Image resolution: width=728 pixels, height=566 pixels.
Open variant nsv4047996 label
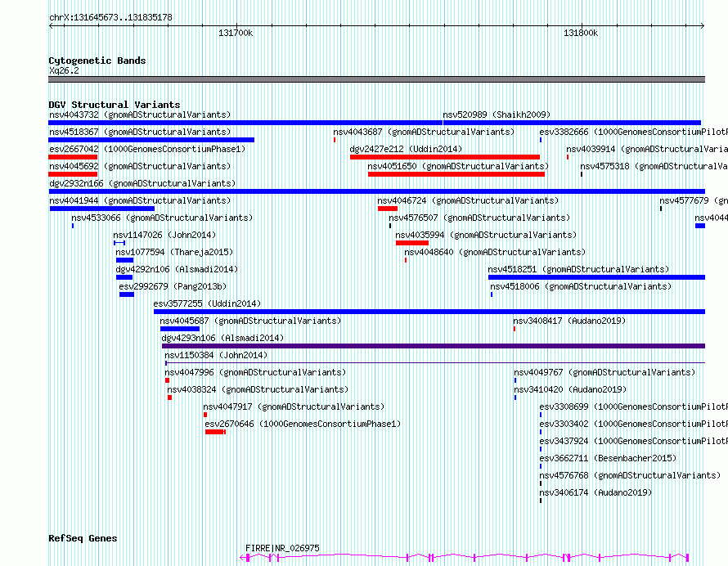coord(255,372)
